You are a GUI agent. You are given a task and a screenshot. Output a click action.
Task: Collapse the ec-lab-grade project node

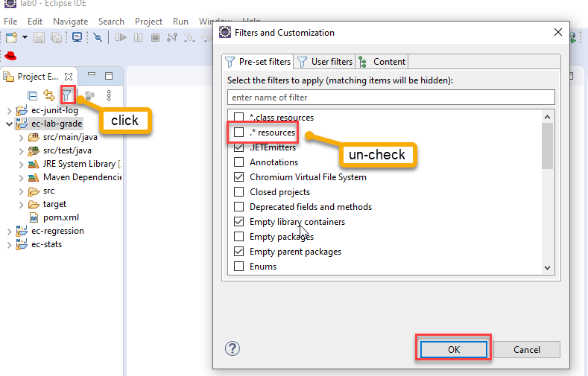tap(10, 124)
